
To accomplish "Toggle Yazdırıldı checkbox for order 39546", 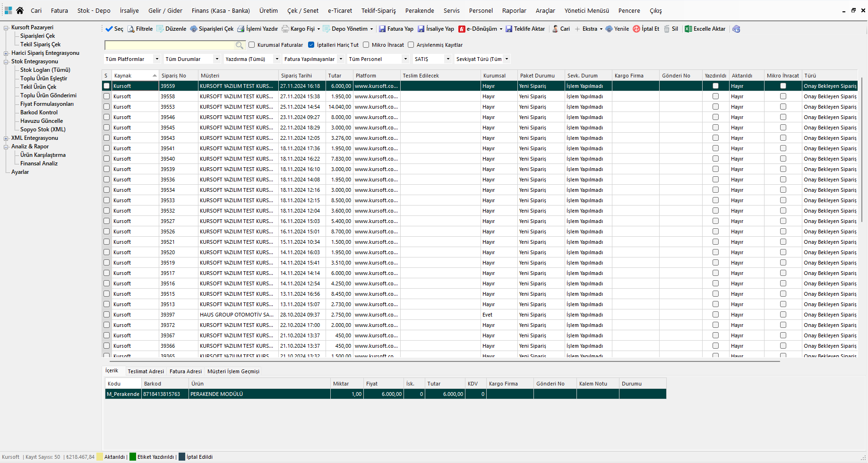I will [x=715, y=117].
